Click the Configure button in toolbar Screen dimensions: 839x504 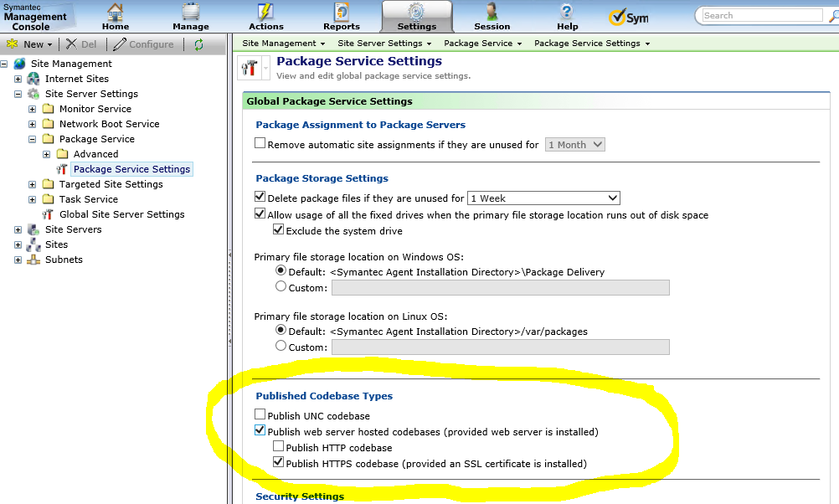(143, 44)
